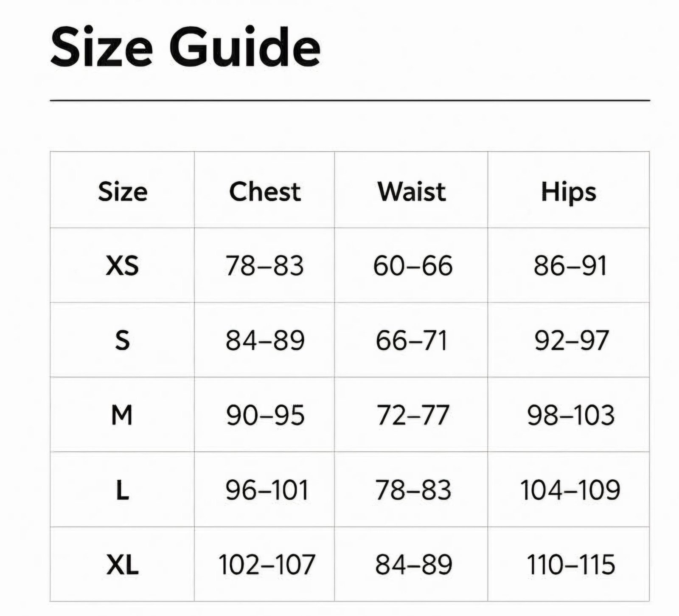
Task: Click the Size Guide heading
Action: (185, 47)
